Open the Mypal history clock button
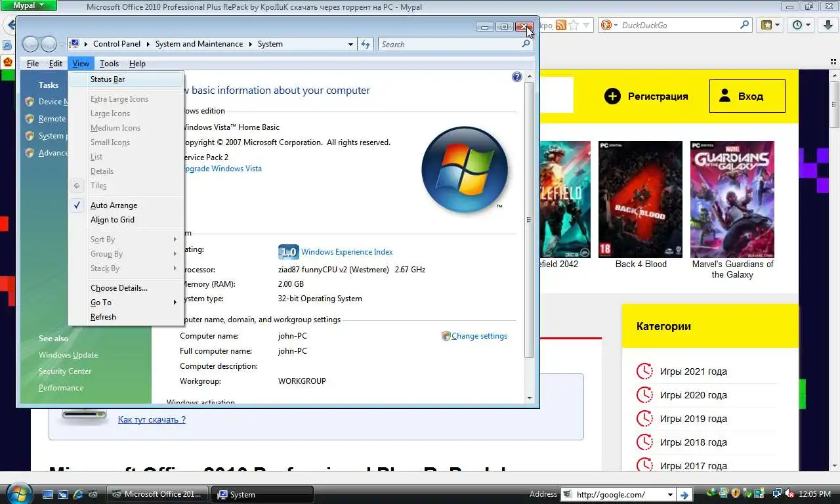Image resolution: width=840 pixels, height=504 pixels. coord(801,25)
